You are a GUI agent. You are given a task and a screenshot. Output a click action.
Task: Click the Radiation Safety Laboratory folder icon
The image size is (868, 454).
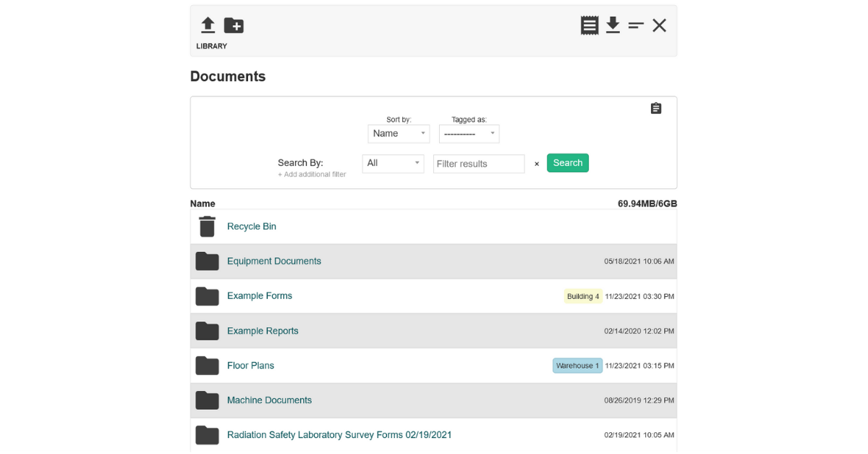point(208,435)
